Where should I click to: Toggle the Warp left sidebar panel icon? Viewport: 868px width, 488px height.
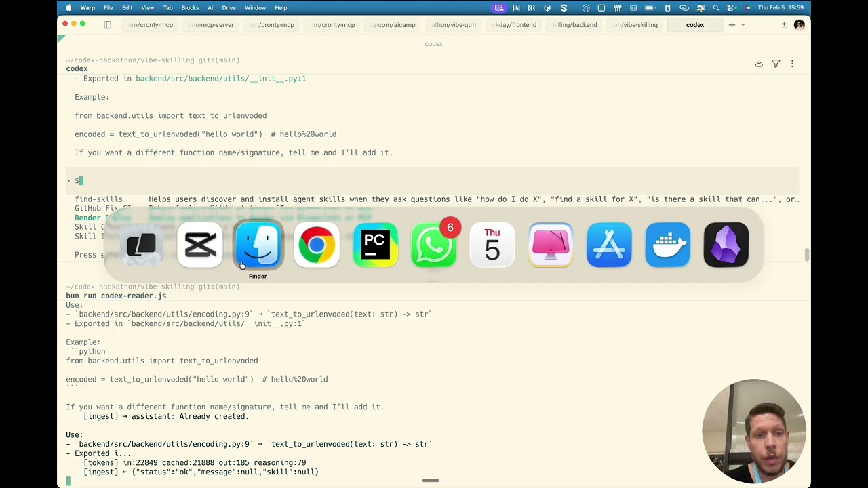pos(107,25)
